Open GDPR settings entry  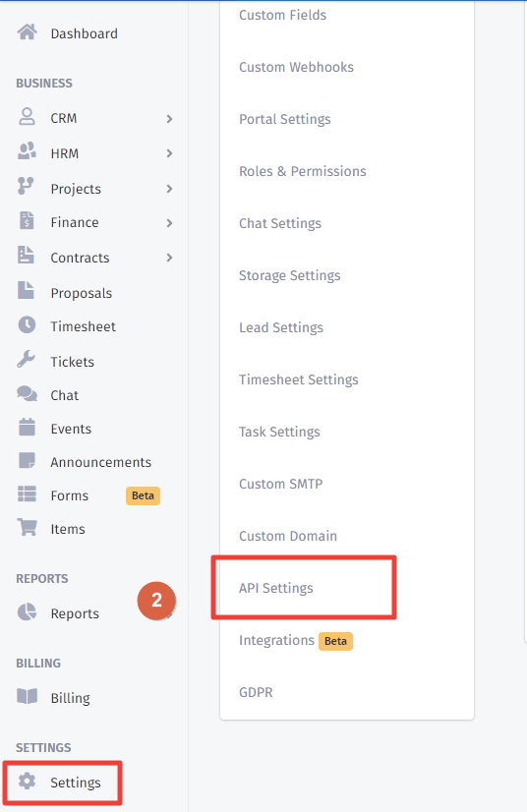click(x=256, y=692)
